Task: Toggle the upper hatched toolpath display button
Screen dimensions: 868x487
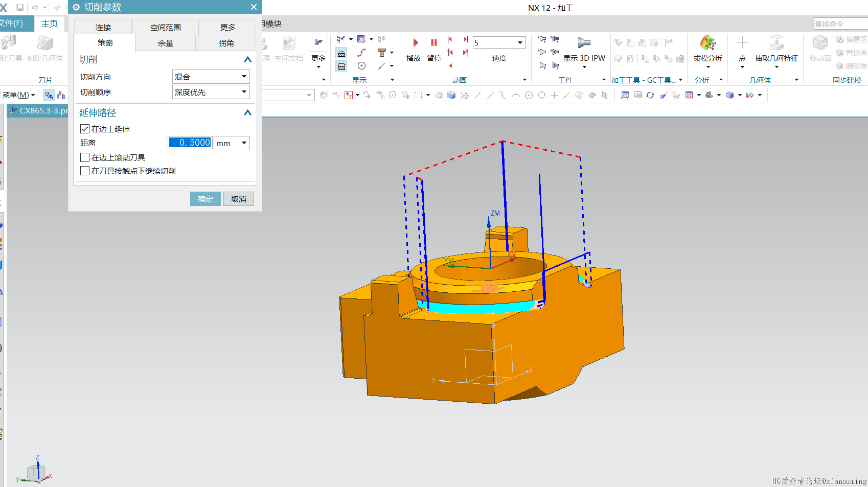Action: [341, 53]
